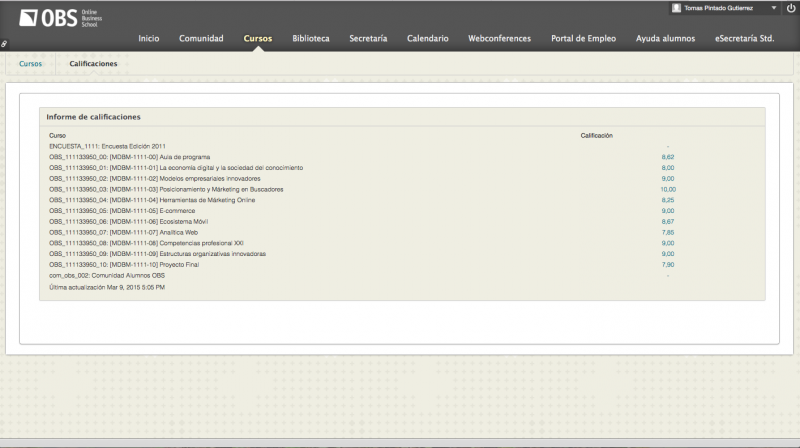Navigate to Secretaría
The image size is (800, 448).
coord(368,39)
